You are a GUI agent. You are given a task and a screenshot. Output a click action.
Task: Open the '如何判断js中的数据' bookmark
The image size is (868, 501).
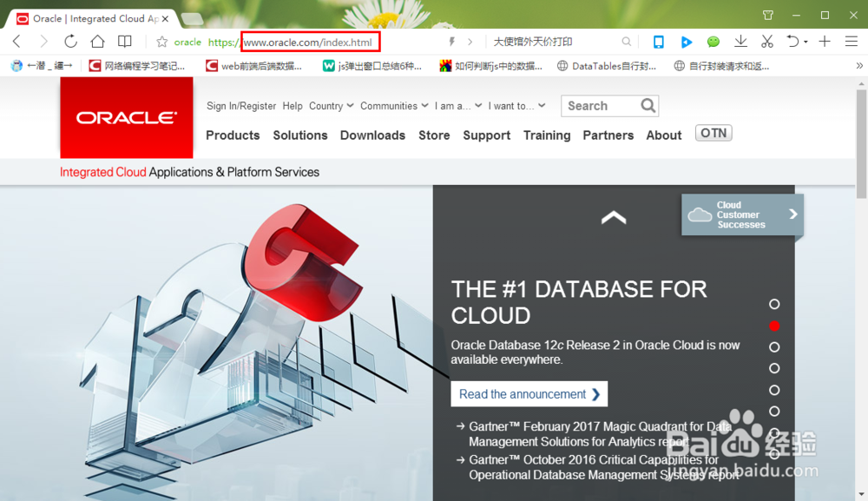491,66
